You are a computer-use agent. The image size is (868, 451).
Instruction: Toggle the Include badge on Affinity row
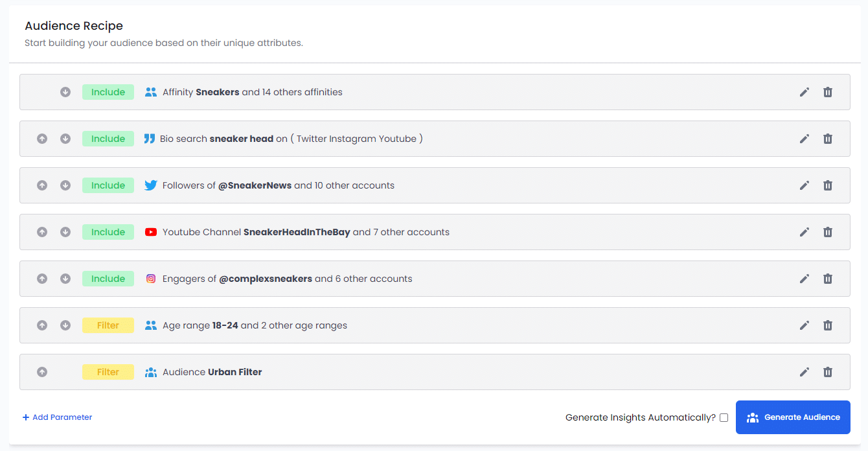click(x=108, y=92)
